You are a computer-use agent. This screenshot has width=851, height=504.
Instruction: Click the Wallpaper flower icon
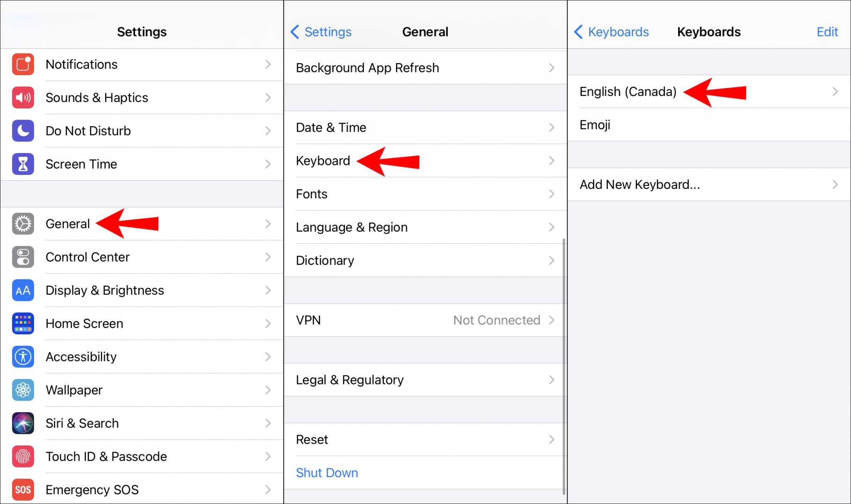click(x=23, y=390)
